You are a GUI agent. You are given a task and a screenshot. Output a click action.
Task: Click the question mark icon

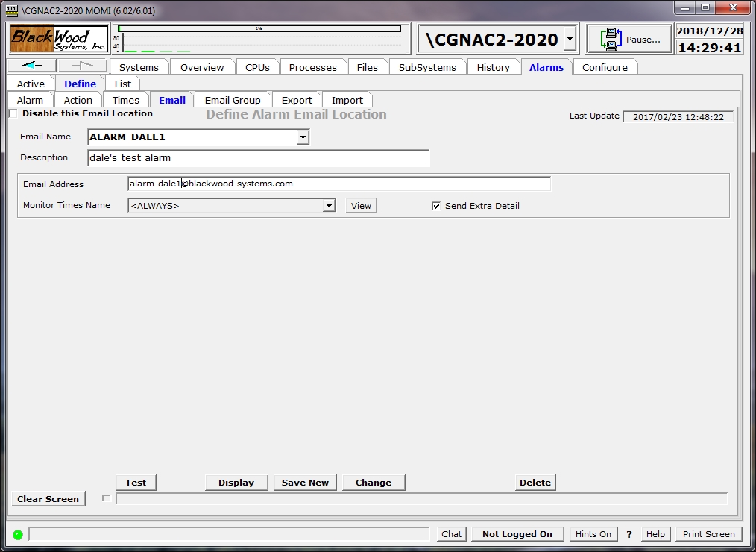click(x=629, y=534)
